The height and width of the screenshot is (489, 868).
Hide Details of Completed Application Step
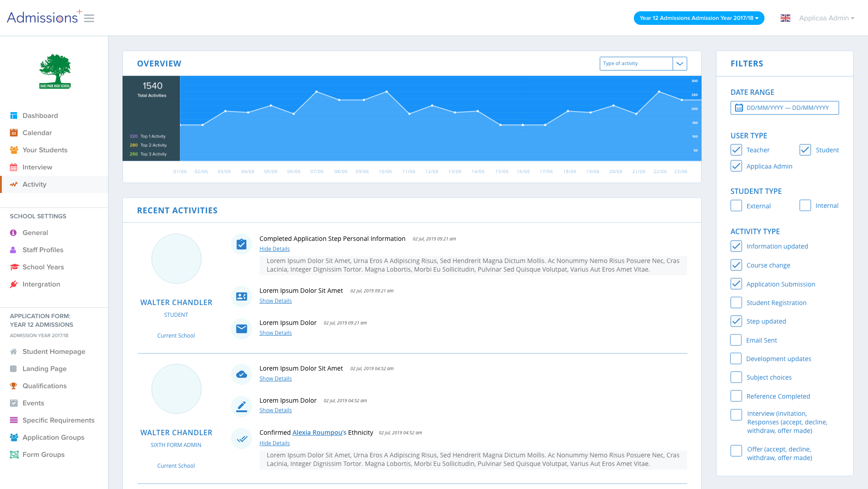pos(274,249)
